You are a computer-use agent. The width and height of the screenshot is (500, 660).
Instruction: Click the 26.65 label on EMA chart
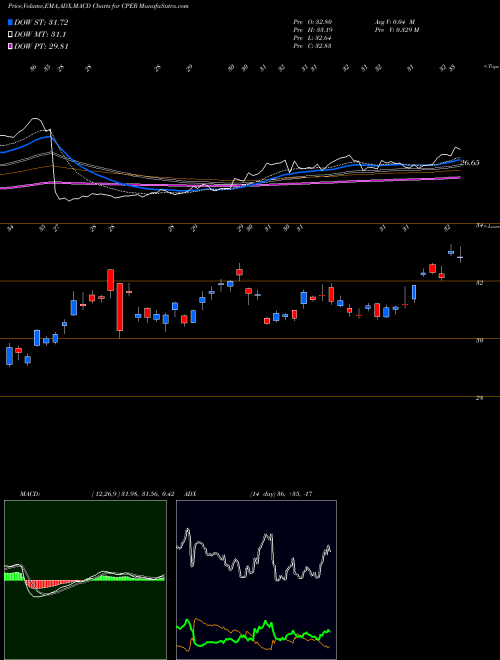click(470, 162)
